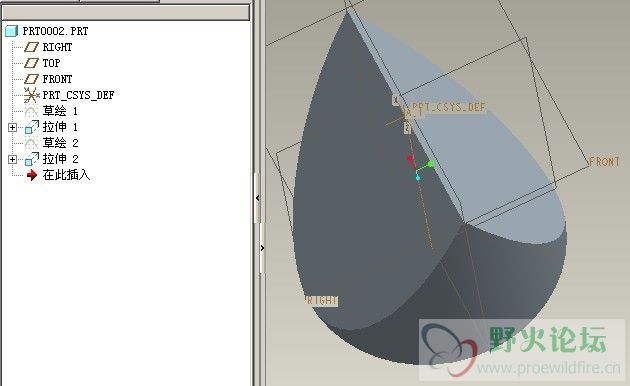Click the PRT_CSYS_DEF label in the viewport
The width and height of the screenshot is (630, 386).
tap(449, 107)
